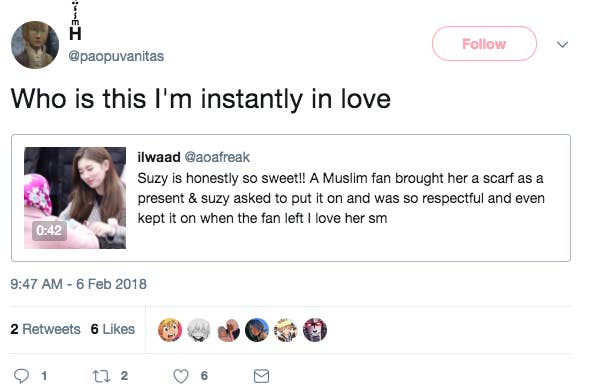Open direct message envelope icon

261,376
